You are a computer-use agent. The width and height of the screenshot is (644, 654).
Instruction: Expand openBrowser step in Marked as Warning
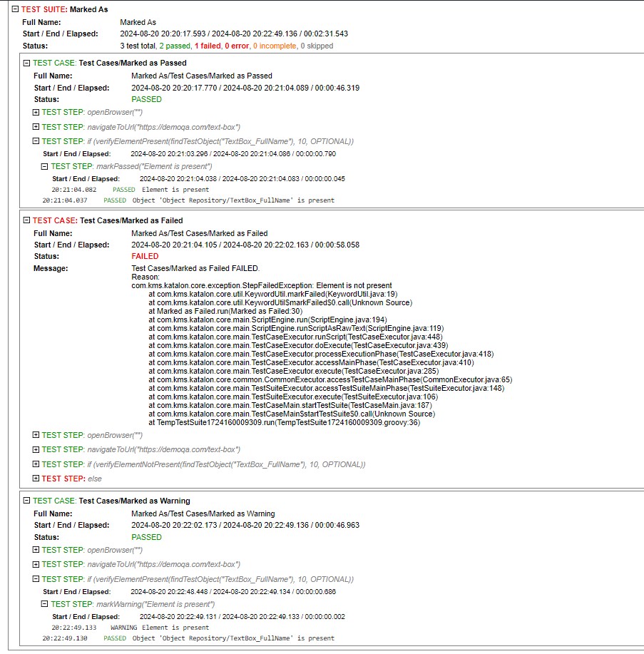point(36,550)
